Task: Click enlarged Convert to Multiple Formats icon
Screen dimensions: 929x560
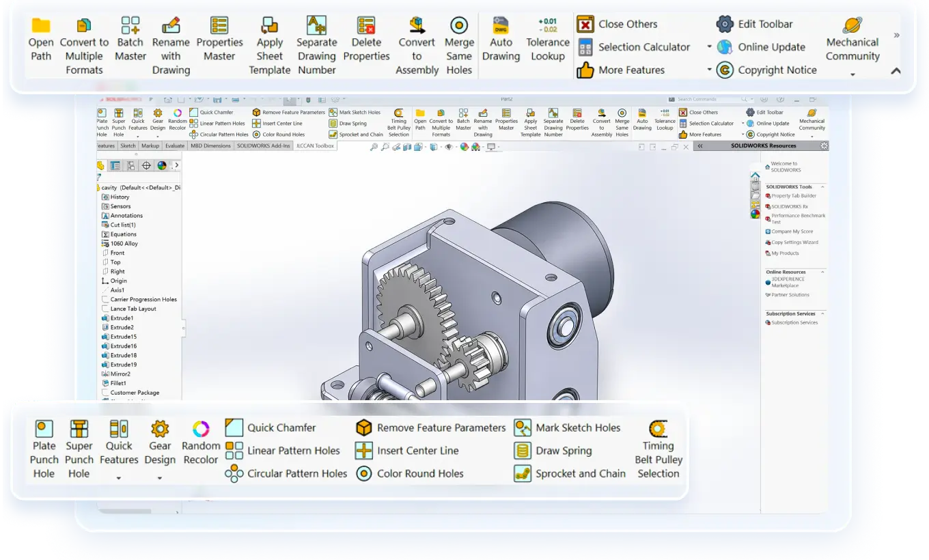Action: click(x=84, y=25)
